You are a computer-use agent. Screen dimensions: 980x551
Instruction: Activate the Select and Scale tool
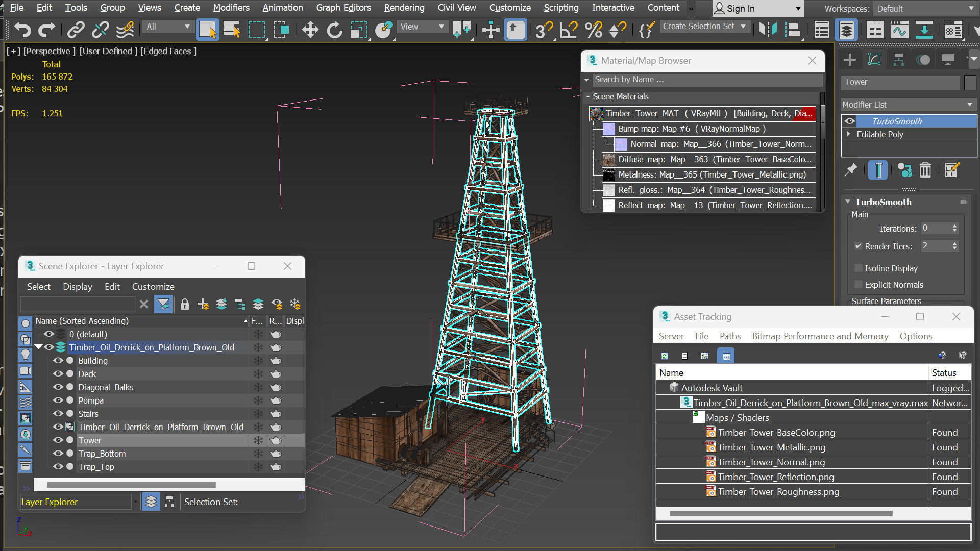359,30
